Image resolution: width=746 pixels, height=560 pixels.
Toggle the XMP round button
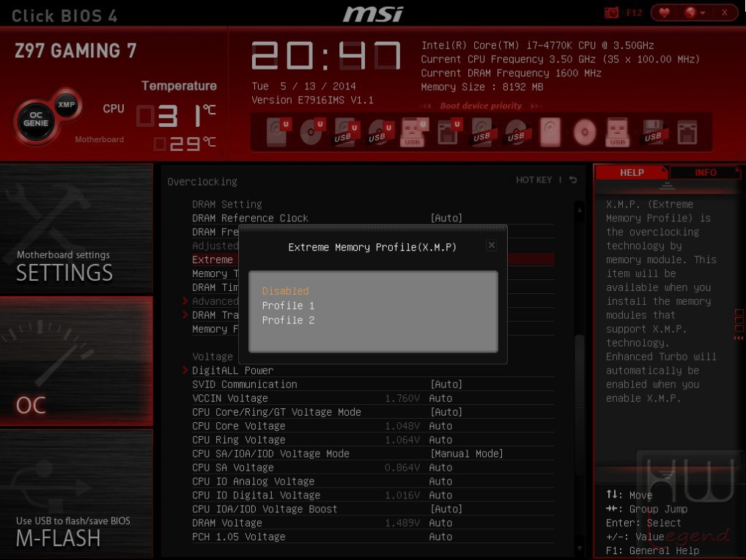coord(66,104)
